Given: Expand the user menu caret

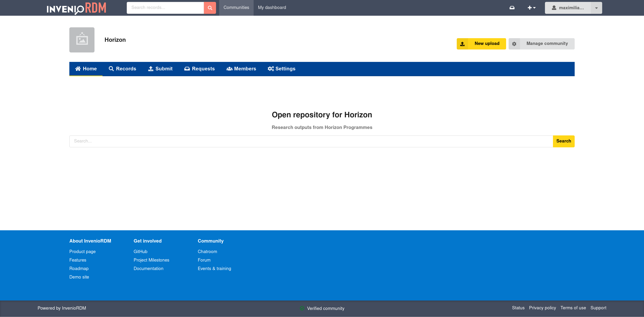Looking at the screenshot, I should coord(597,8).
